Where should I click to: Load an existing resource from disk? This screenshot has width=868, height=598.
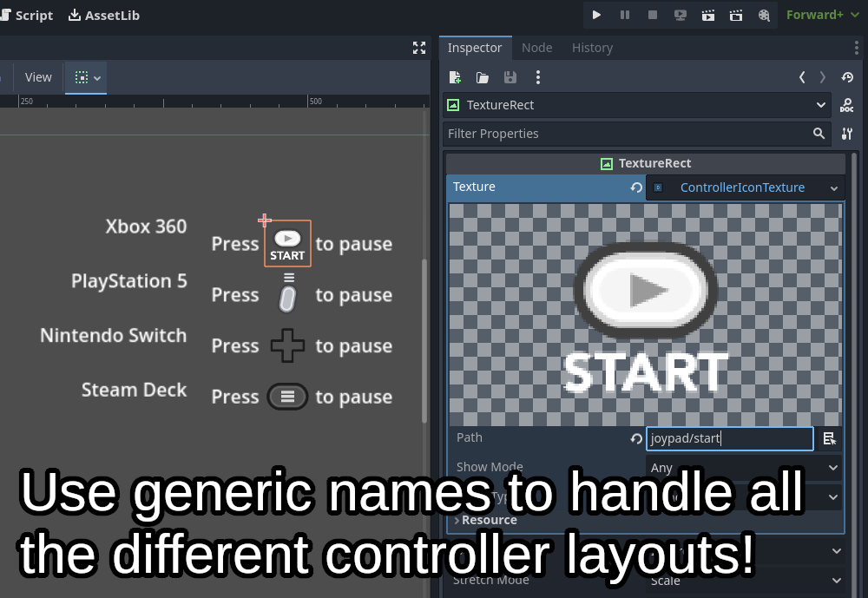coord(483,77)
